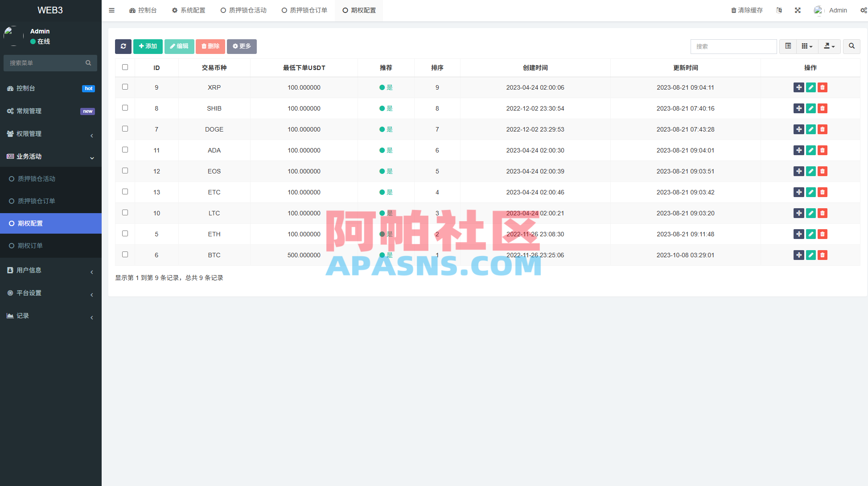The image size is (868, 486).
Task: Click the sidebar menu search magnifier icon
Action: pos(88,63)
